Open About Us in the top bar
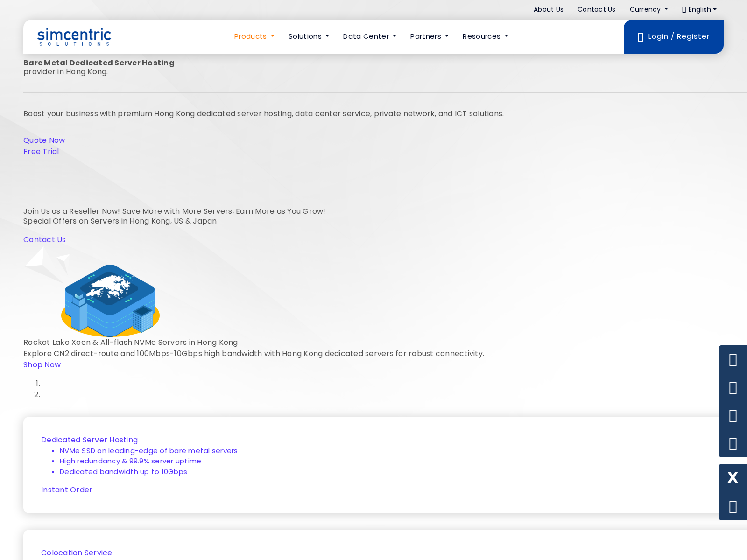The height and width of the screenshot is (560, 747). pos(548,9)
